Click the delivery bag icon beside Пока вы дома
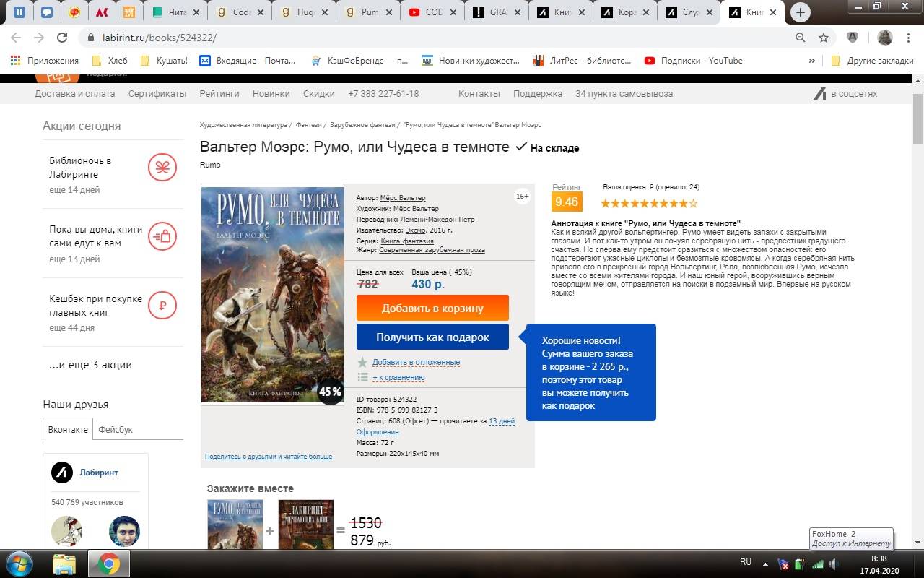Viewport: 924px width, 578px height. pyautogui.click(x=162, y=236)
